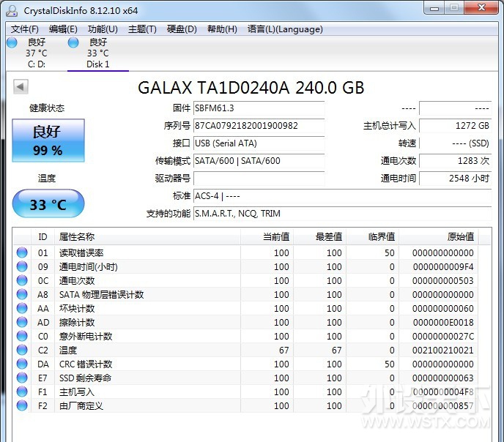
Task: Click the blue status orb for C: D:
Action: click(12, 42)
